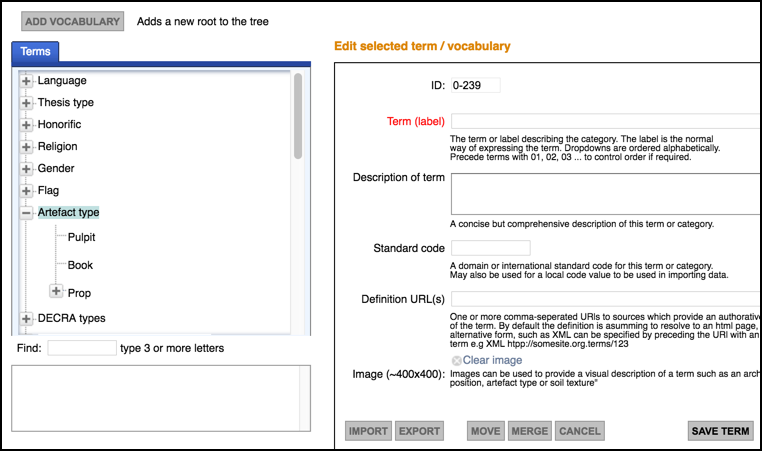This screenshot has height=451, width=762.
Task: Click the MOVE button
Action: coord(485,431)
